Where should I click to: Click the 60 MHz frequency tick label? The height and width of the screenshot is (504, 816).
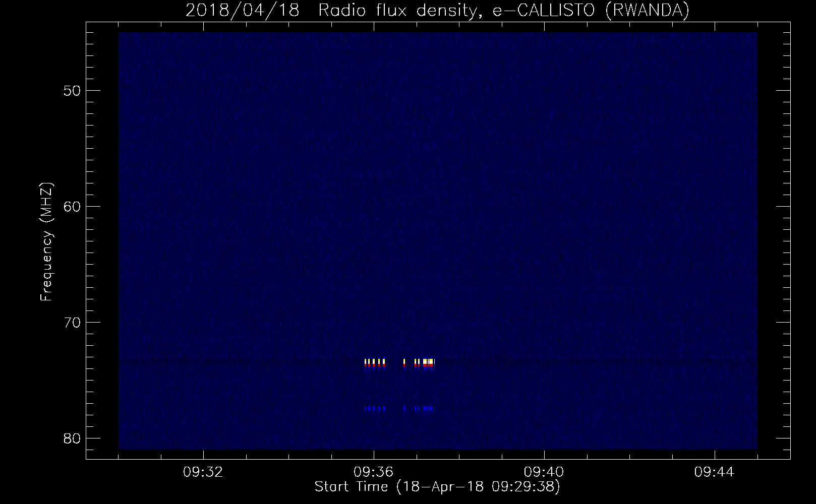click(72, 206)
